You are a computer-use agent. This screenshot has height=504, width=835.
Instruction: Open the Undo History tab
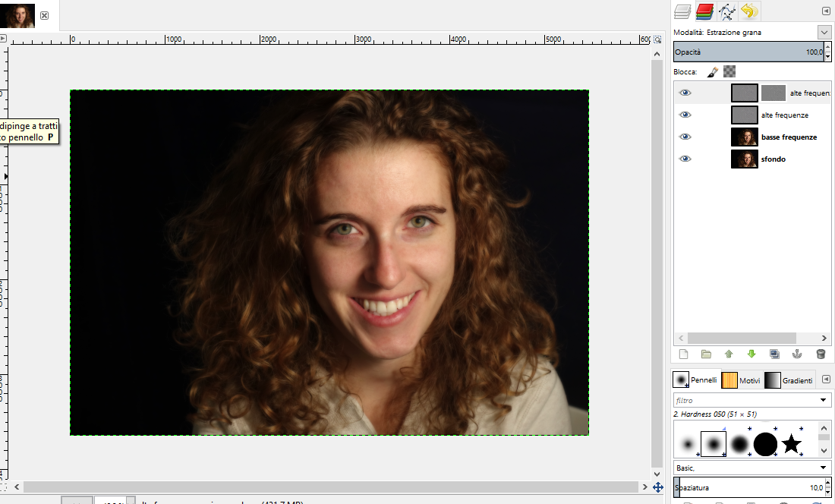coord(749,11)
